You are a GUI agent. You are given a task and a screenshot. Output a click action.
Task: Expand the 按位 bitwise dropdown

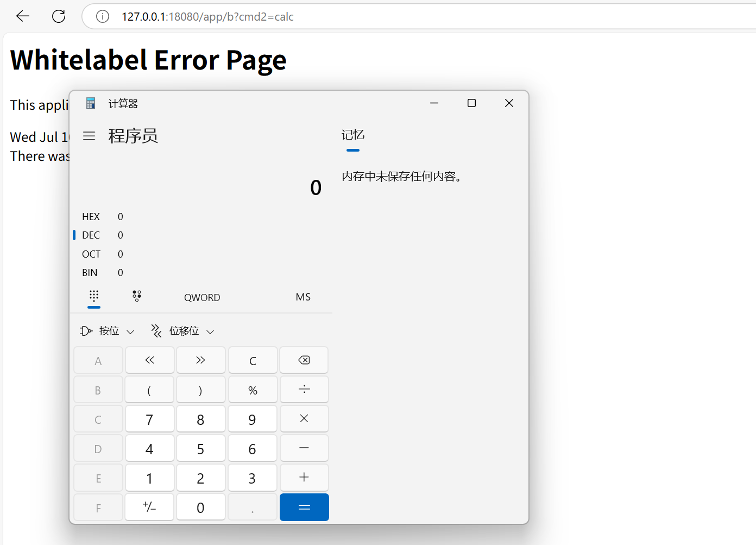[x=107, y=331]
